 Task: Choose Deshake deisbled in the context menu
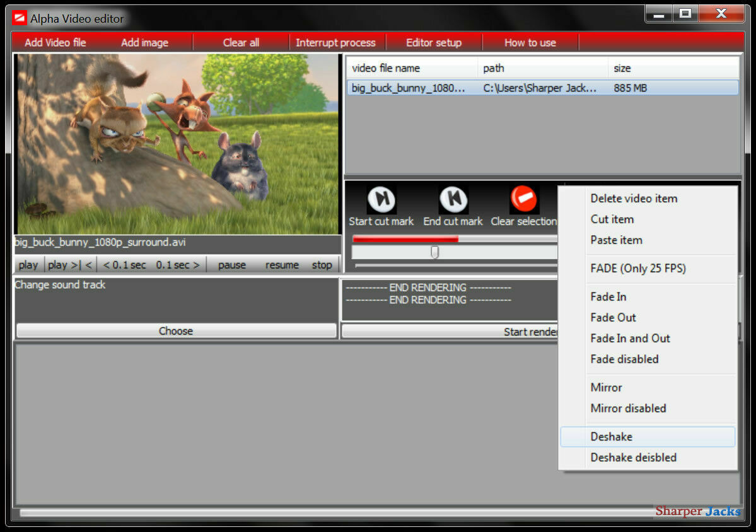coord(648,458)
